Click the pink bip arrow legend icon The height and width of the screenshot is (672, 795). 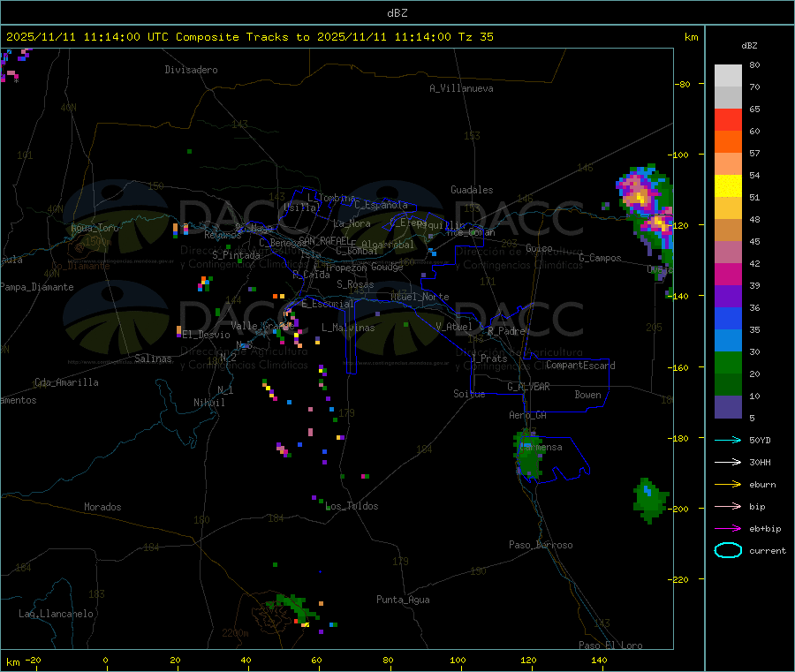pyautogui.click(x=728, y=506)
